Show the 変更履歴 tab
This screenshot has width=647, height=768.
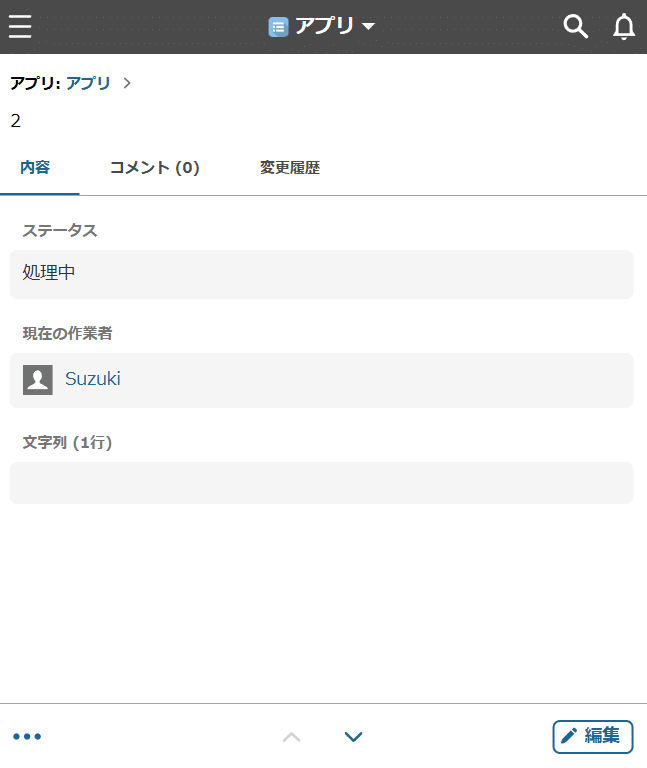[290, 168]
